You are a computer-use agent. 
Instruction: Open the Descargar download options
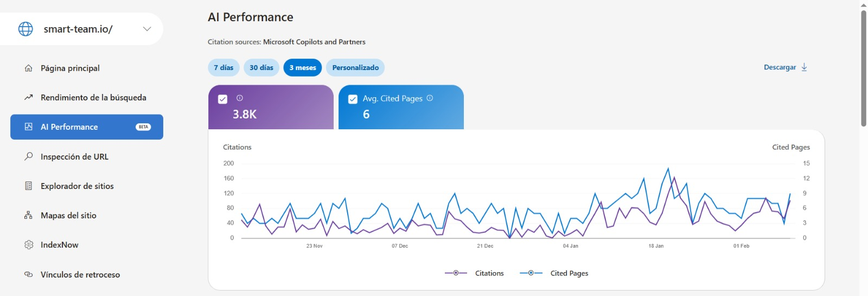(785, 67)
